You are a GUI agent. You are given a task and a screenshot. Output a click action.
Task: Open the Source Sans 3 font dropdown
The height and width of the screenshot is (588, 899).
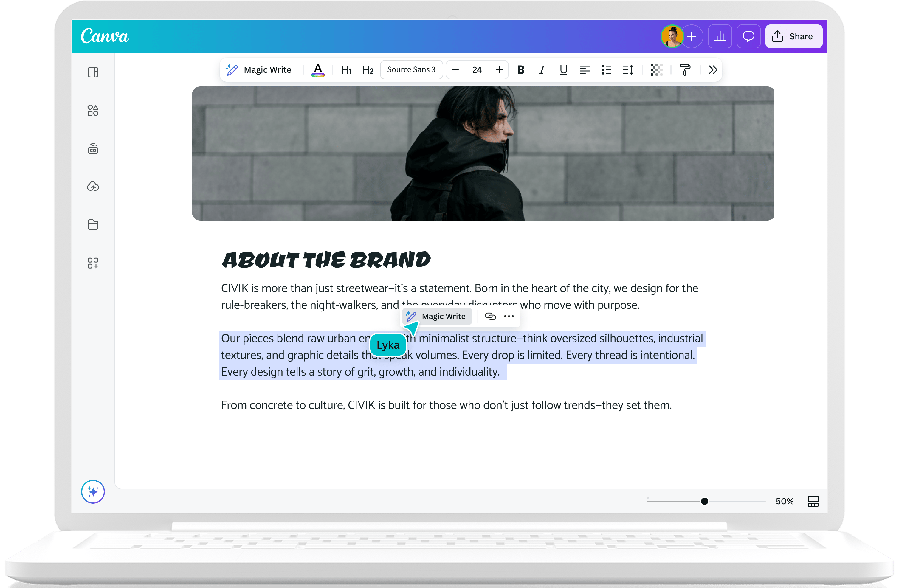[x=411, y=70]
